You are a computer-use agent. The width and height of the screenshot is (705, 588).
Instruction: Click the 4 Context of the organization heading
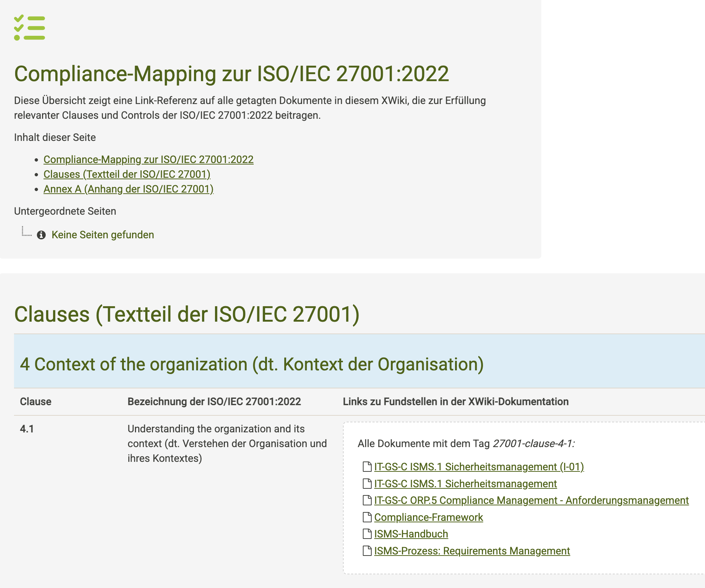(x=251, y=364)
